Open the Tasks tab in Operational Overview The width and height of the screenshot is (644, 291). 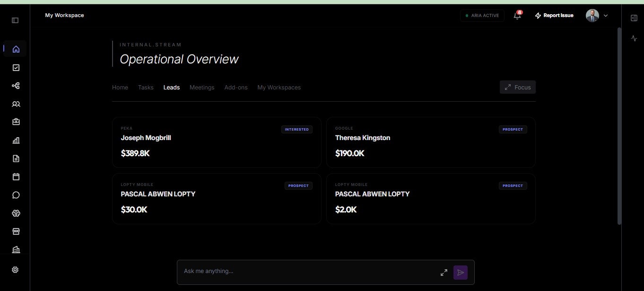point(146,87)
